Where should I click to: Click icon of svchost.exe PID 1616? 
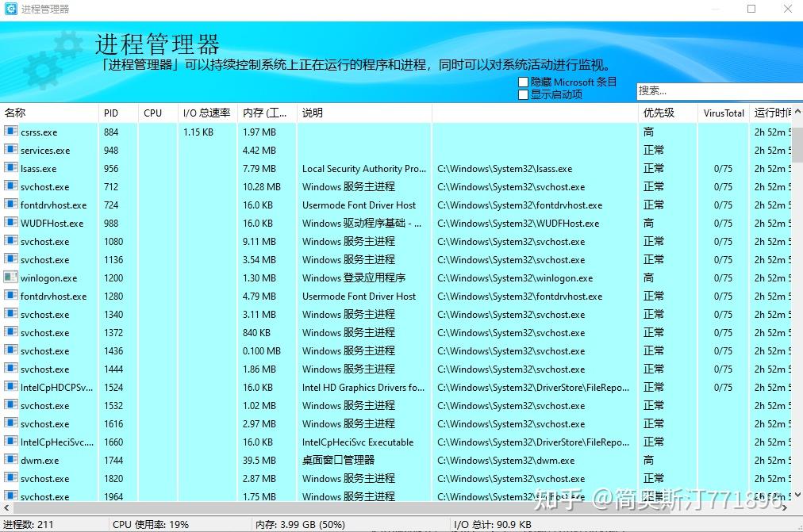pyautogui.click(x=11, y=423)
